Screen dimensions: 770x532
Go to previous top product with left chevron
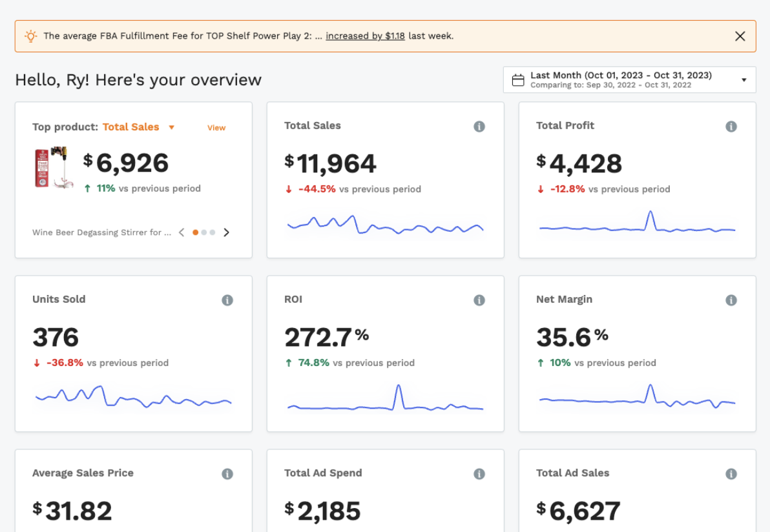[182, 232]
